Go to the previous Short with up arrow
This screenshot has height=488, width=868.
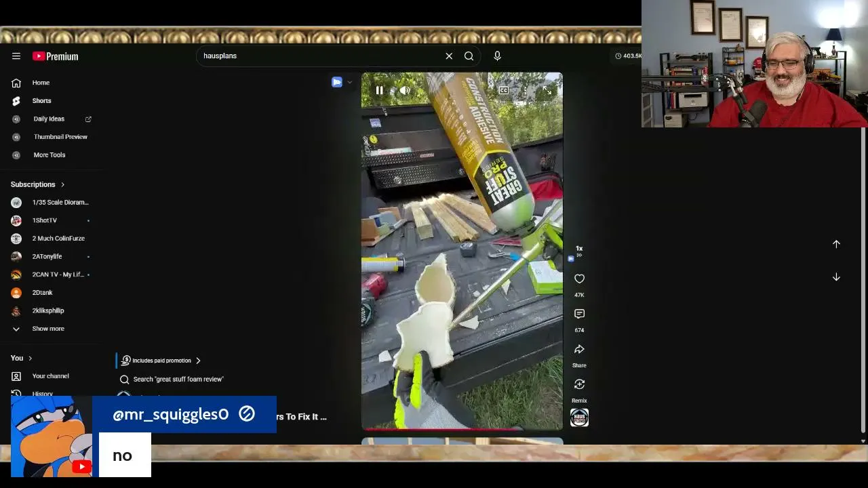pos(836,244)
